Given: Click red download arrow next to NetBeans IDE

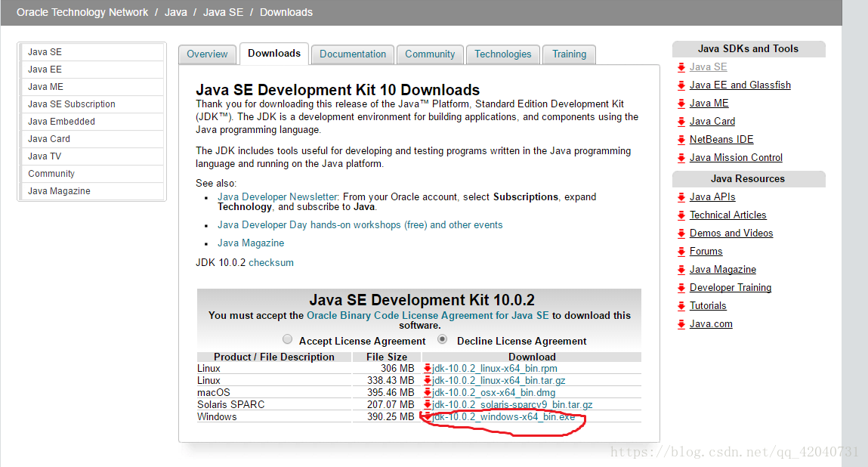Looking at the screenshot, I should 681,140.
